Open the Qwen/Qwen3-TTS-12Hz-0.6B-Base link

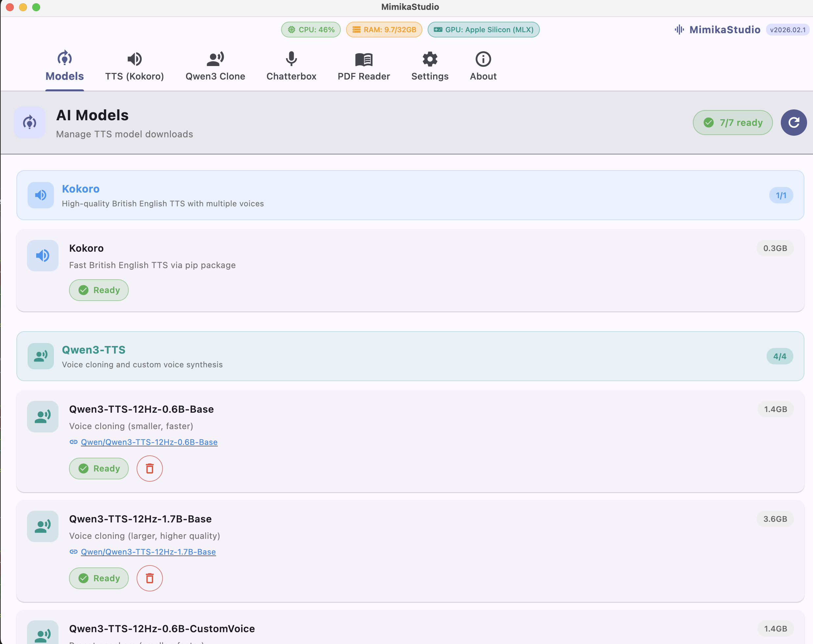click(x=149, y=442)
